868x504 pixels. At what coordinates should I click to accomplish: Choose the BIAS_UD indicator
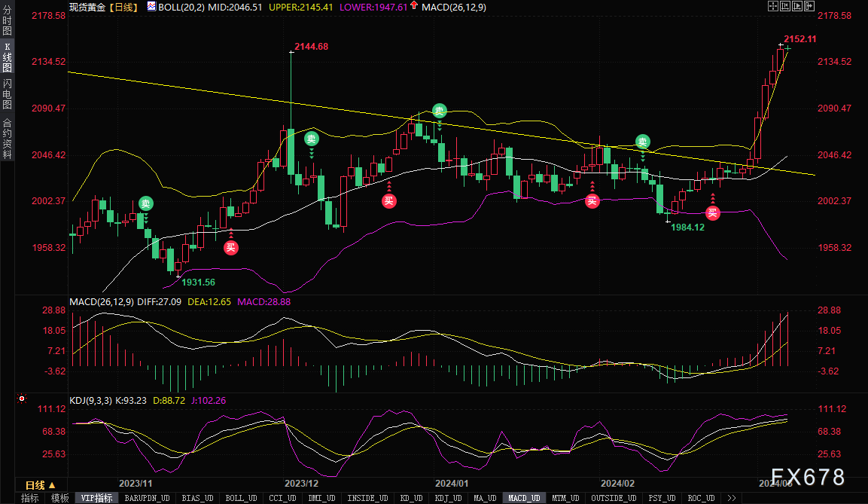pyautogui.click(x=198, y=498)
